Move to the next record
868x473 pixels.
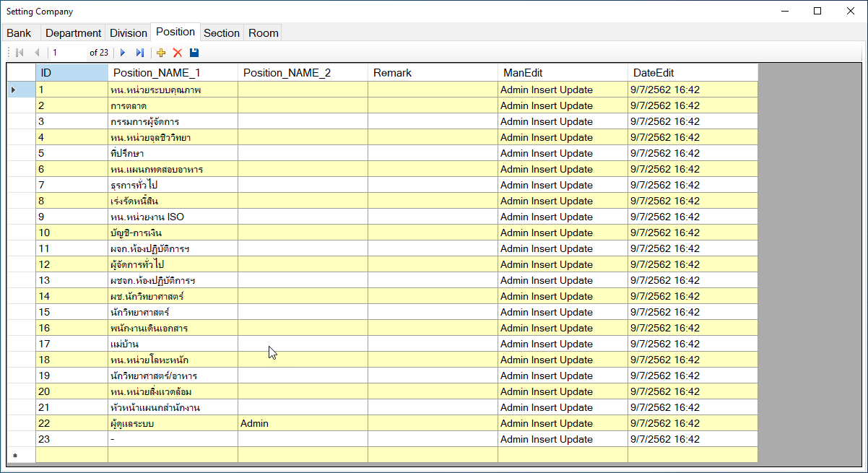click(x=123, y=53)
